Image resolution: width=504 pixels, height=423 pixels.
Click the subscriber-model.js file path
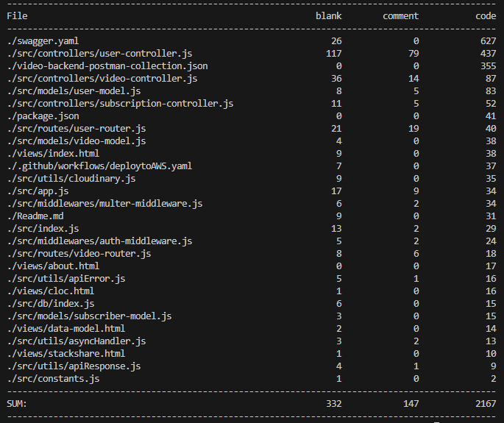click(x=89, y=316)
